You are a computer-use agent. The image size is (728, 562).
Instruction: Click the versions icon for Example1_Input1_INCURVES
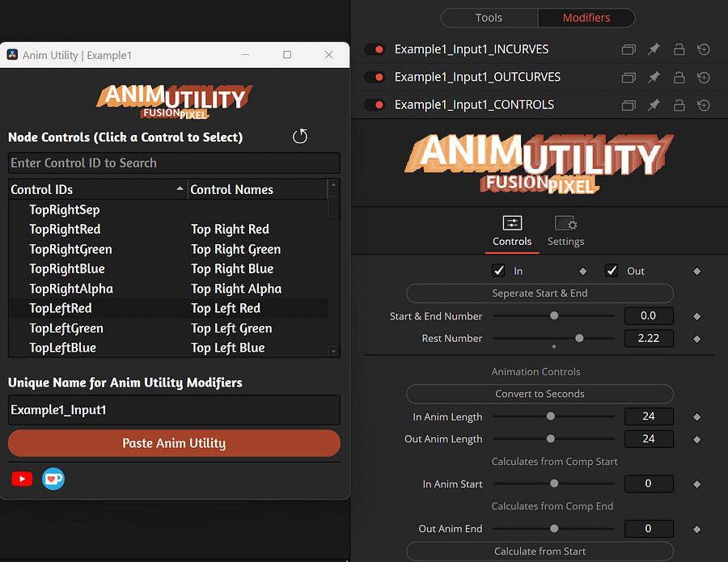tap(629, 49)
